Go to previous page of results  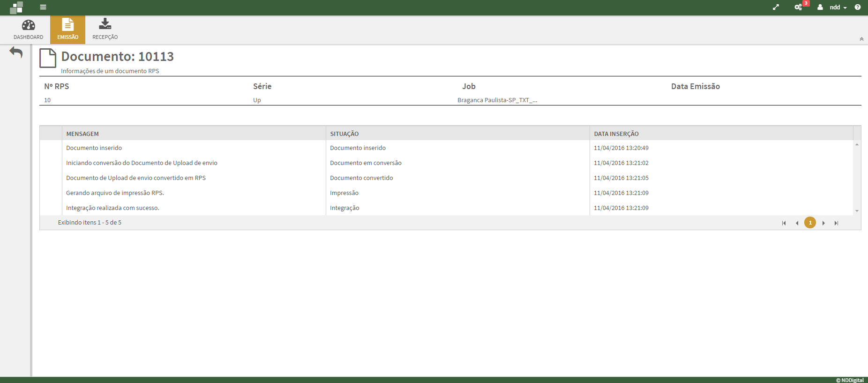(x=797, y=223)
